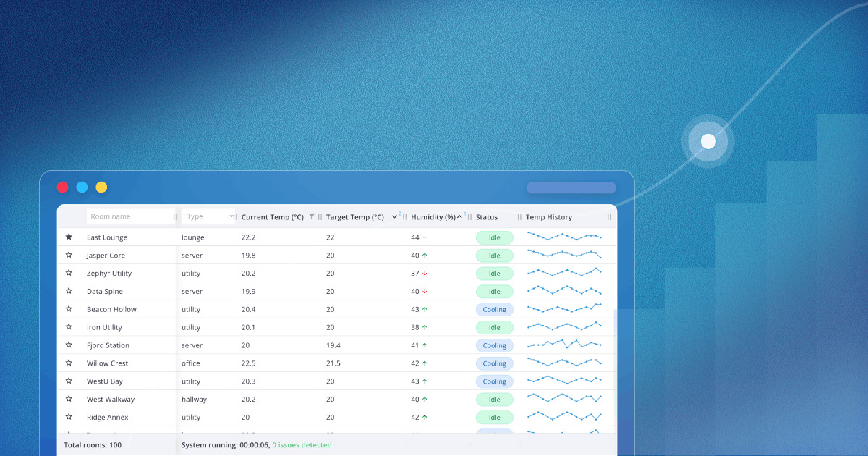Click the star next to WestU Bay

(69, 381)
